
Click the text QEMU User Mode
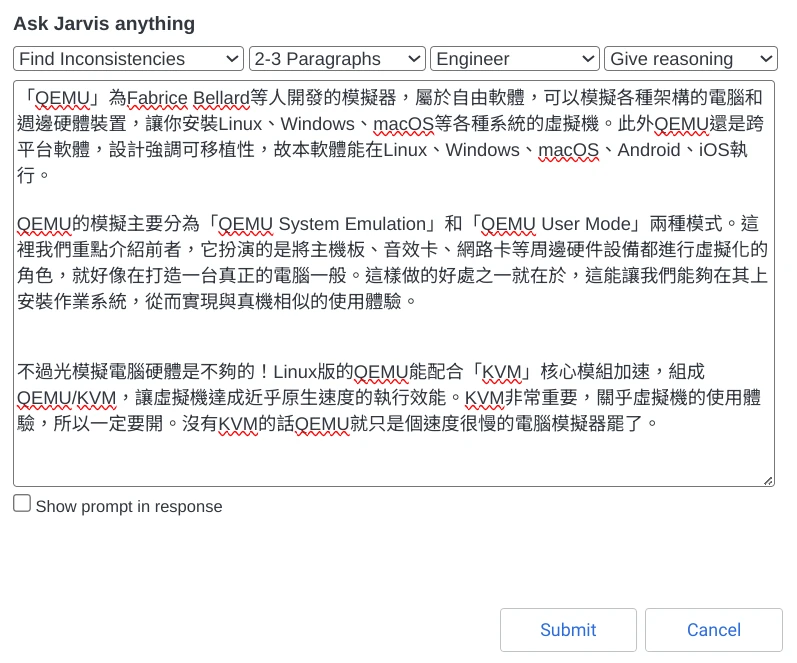point(556,224)
